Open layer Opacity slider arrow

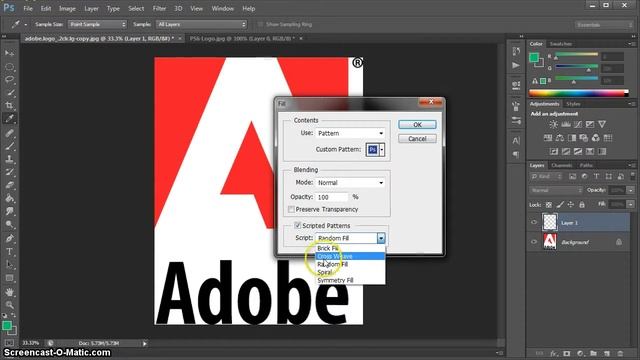(631, 190)
